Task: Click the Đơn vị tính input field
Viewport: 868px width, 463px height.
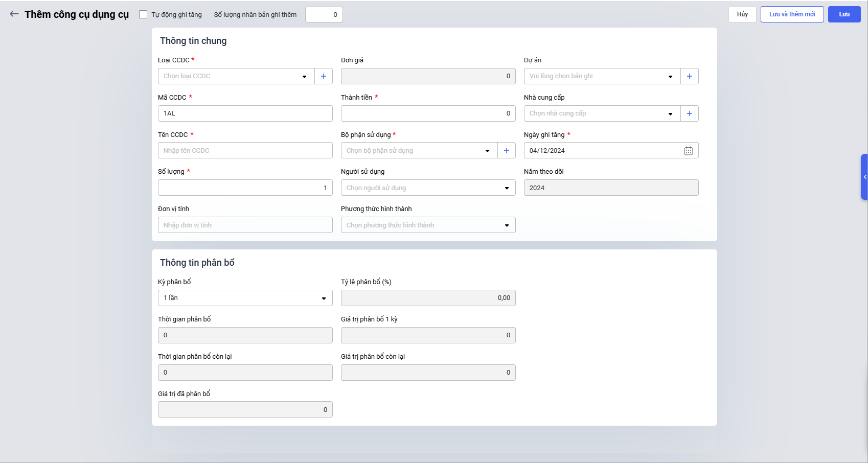Action: tap(245, 225)
